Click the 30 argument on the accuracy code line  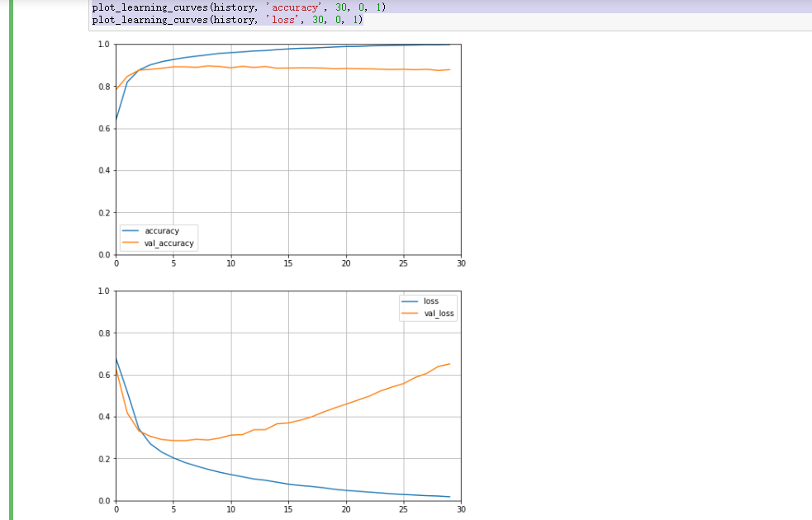[x=341, y=7]
